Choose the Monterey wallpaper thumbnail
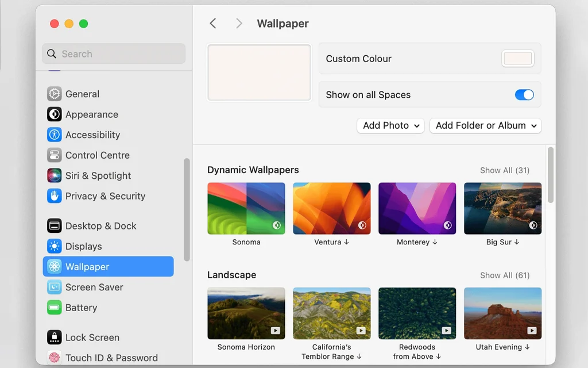 417,208
